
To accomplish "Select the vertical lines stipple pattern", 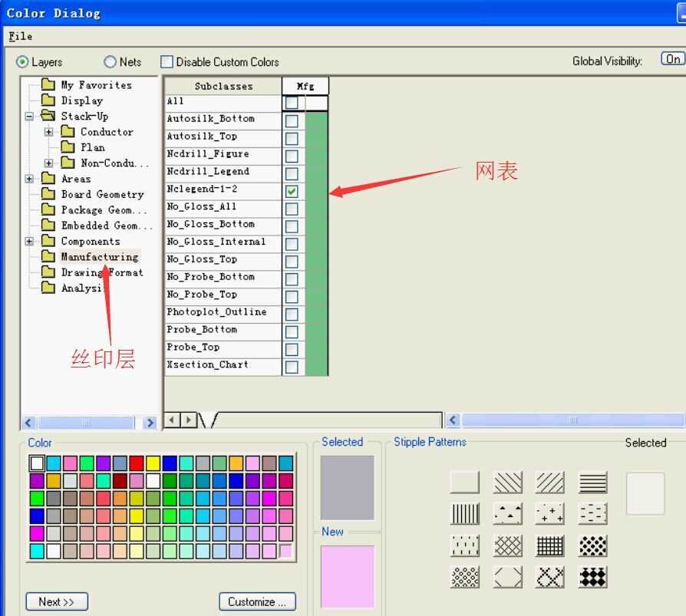I will pos(465,514).
